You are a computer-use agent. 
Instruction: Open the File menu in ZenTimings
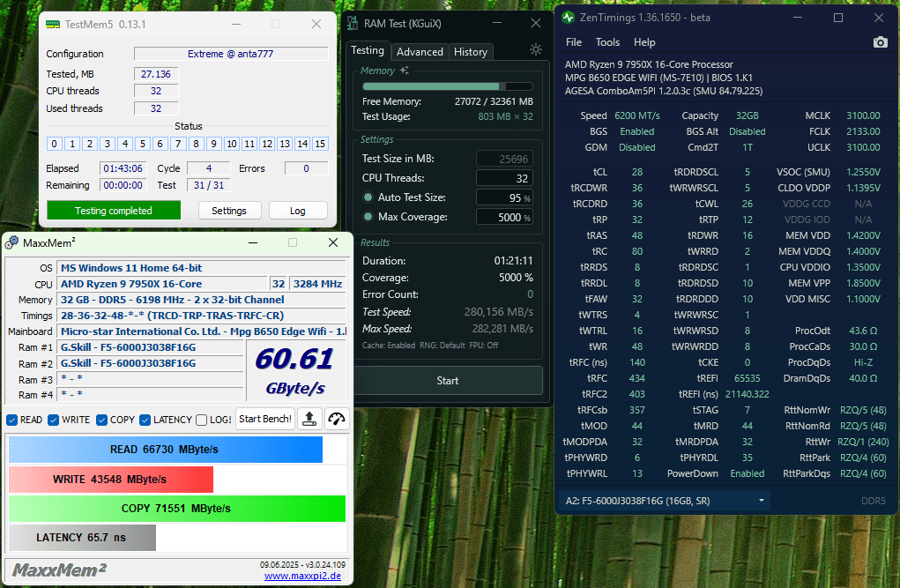[x=573, y=42]
